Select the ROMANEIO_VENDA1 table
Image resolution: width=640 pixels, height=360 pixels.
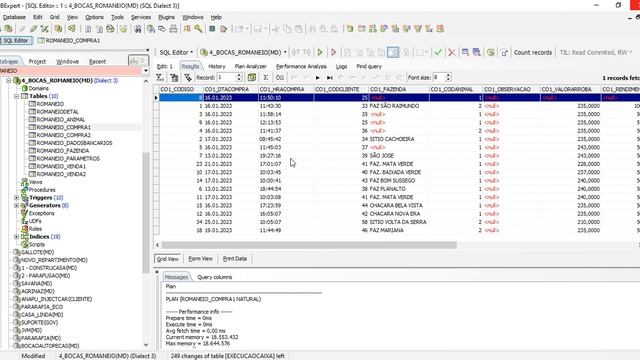coord(61,167)
